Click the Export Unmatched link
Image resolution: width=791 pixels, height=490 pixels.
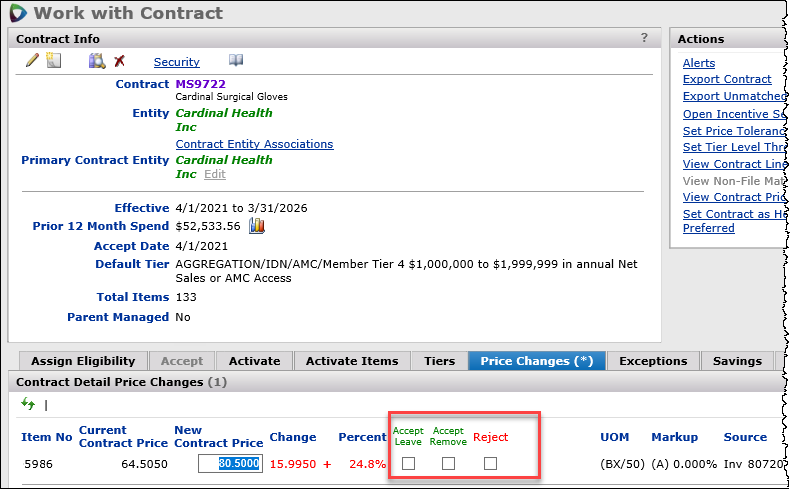coord(734,96)
